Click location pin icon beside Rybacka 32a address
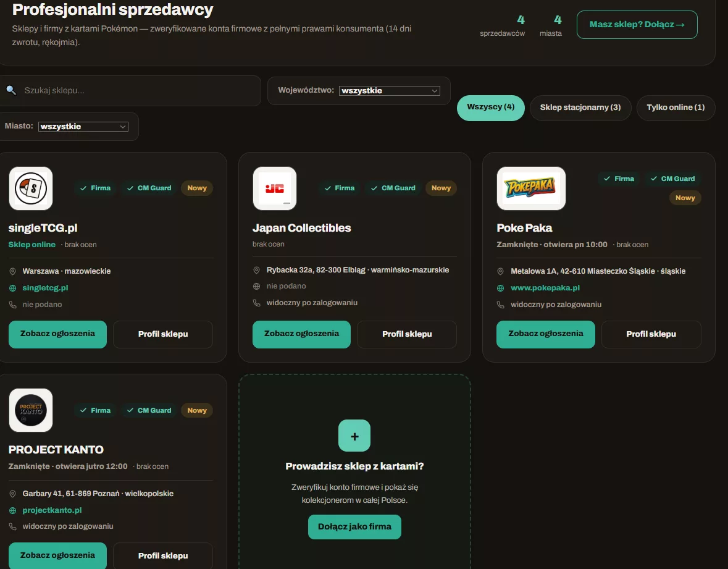Viewport: 728px width, 569px height. pyautogui.click(x=256, y=270)
